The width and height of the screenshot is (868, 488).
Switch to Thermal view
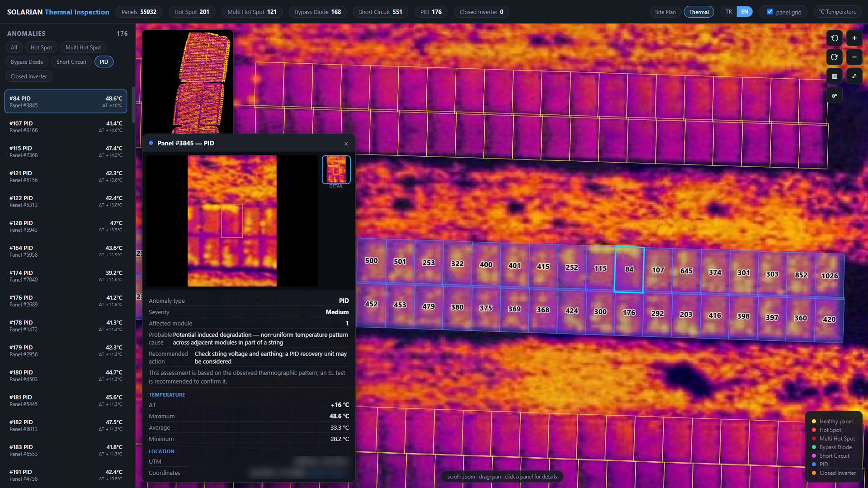[x=699, y=12]
